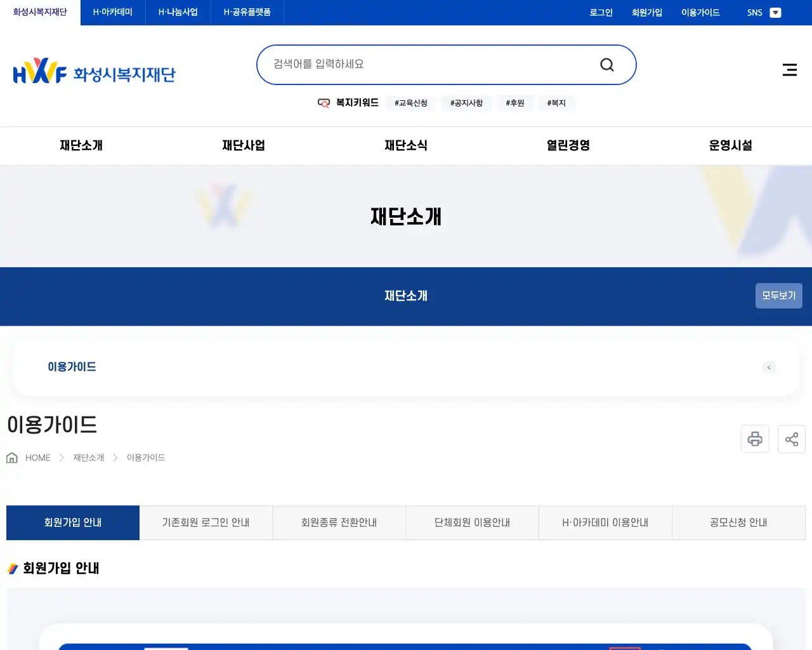812x650 pixels.
Task: Open the 재단사업 menu item
Action: pyautogui.click(x=243, y=145)
